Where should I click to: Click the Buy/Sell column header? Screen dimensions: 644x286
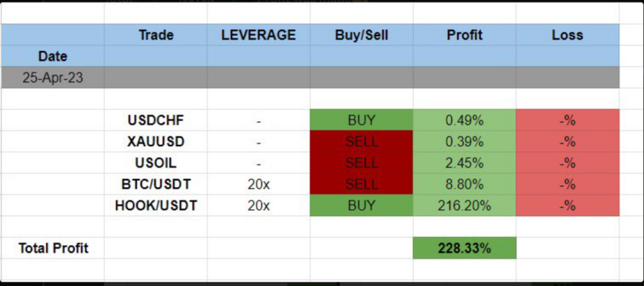362,35
